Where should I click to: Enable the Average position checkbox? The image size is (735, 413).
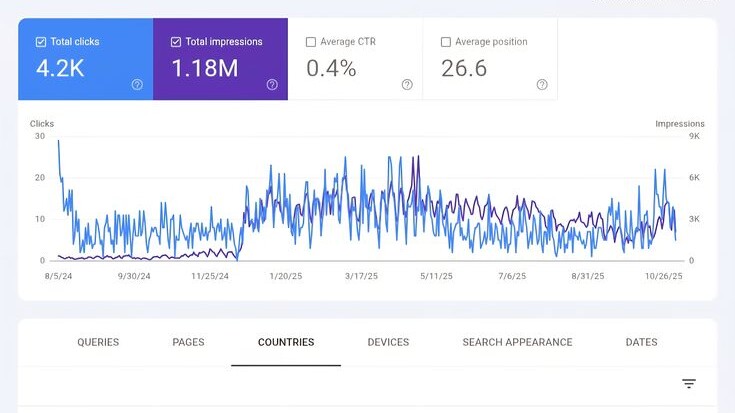click(446, 42)
